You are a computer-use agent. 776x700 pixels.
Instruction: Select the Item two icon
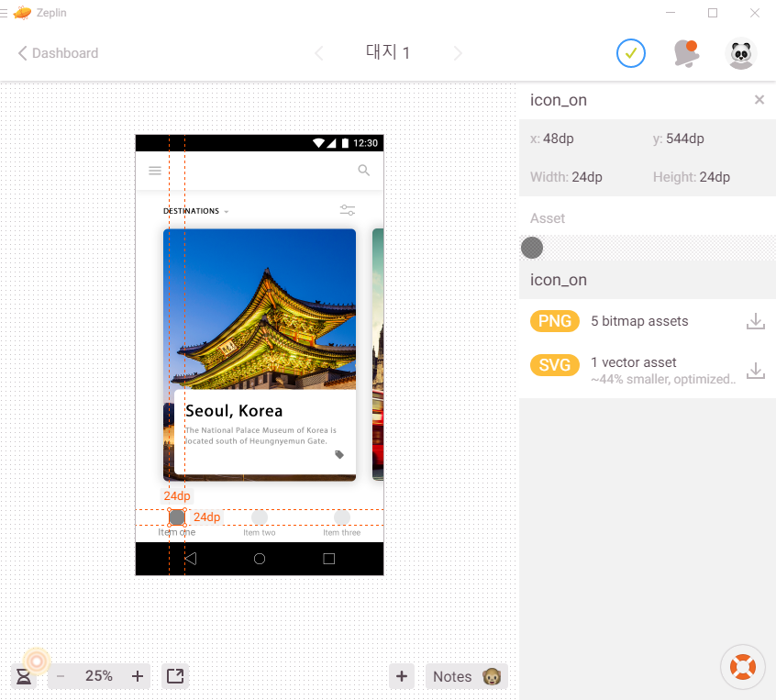(260, 517)
